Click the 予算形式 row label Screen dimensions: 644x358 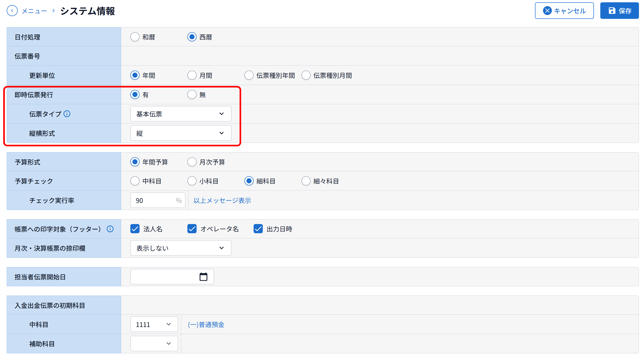27,162
